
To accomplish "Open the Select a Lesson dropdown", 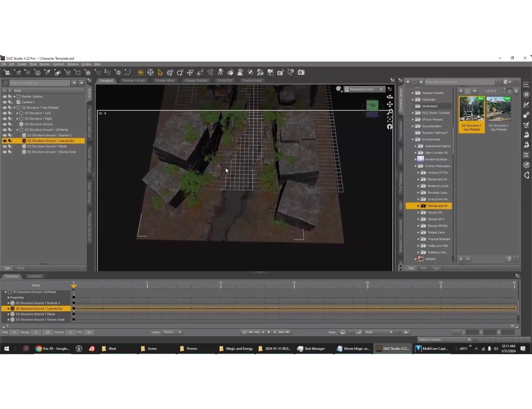I will coord(444,339).
